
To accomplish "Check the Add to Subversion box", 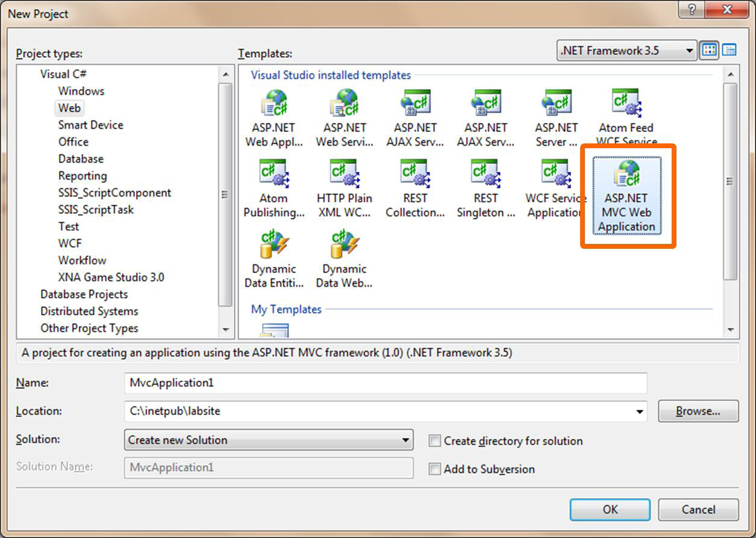I will [x=435, y=469].
